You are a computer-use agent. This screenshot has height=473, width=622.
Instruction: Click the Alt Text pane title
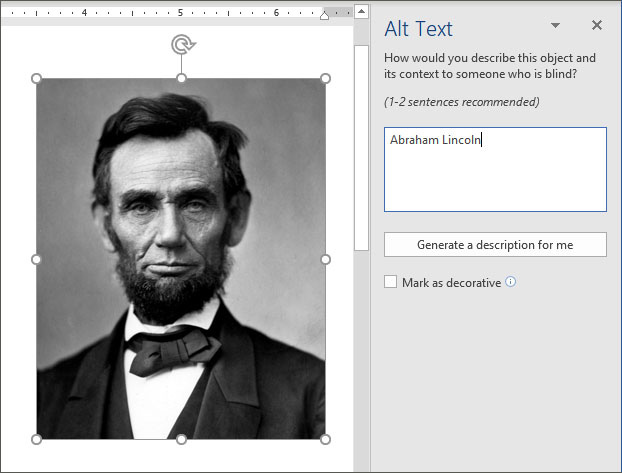tap(419, 29)
